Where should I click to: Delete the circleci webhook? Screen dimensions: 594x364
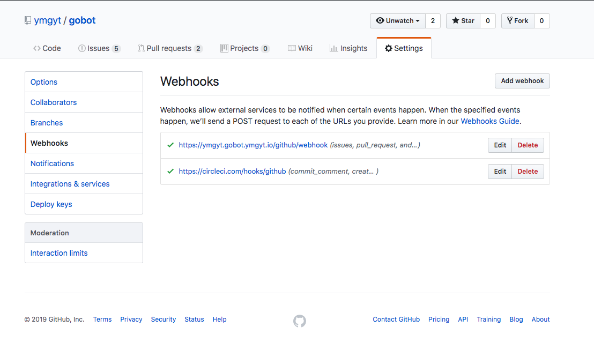528,171
